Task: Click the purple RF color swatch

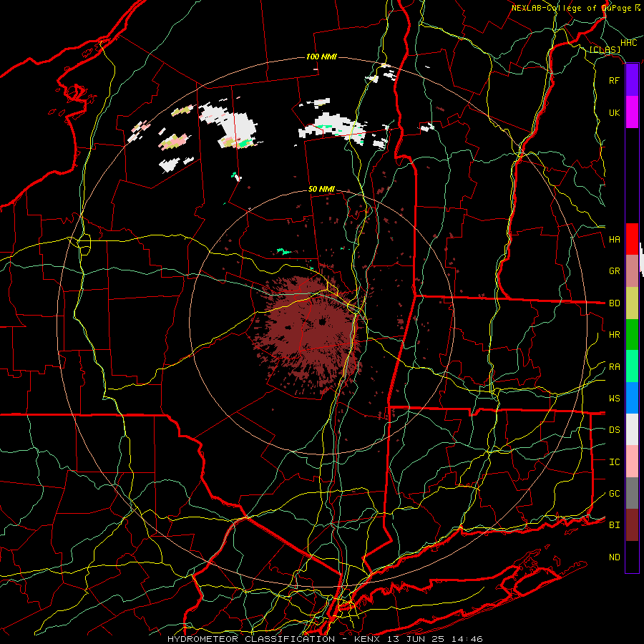Action: point(632,80)
